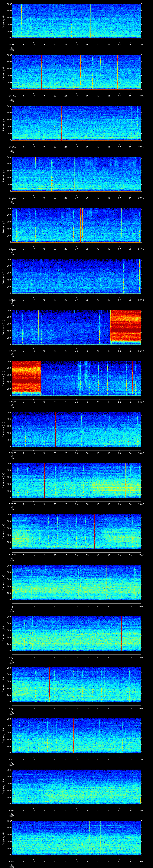Screen dimensions: 153x868
Task: Click the 29:00 end time label
Action: (141, 657)
